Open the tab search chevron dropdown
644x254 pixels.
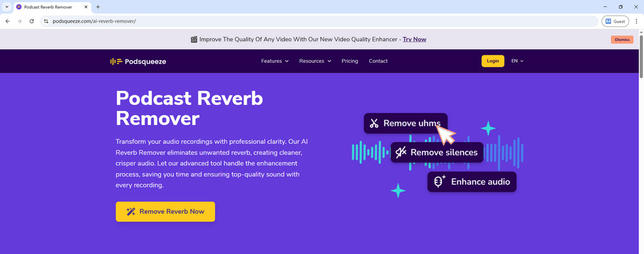(6, 6)
